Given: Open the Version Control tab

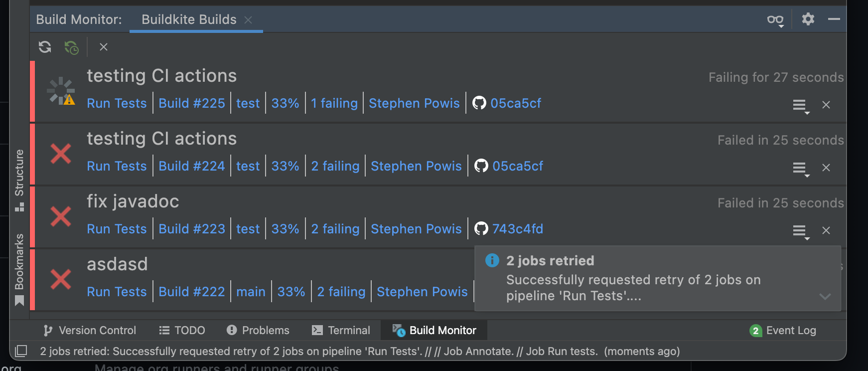Looking at the screenshot, I should pos(90,331).
